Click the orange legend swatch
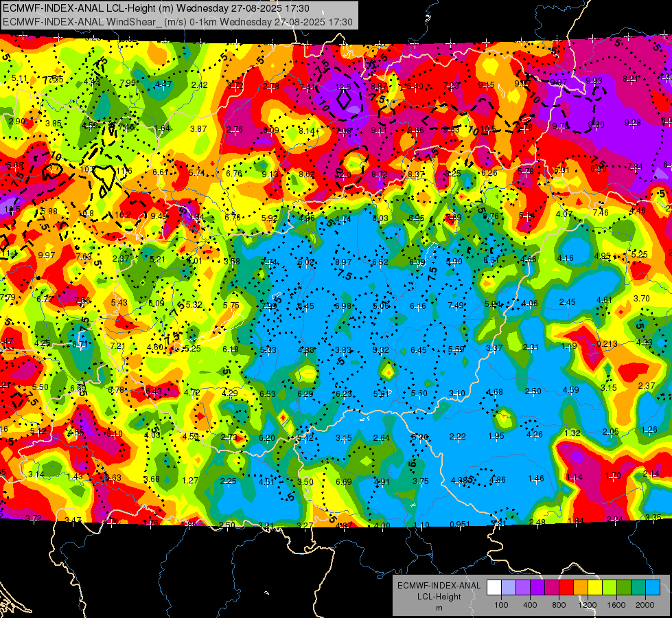The image size is (672, 618). pyautogui.click(x=581, y=588)
